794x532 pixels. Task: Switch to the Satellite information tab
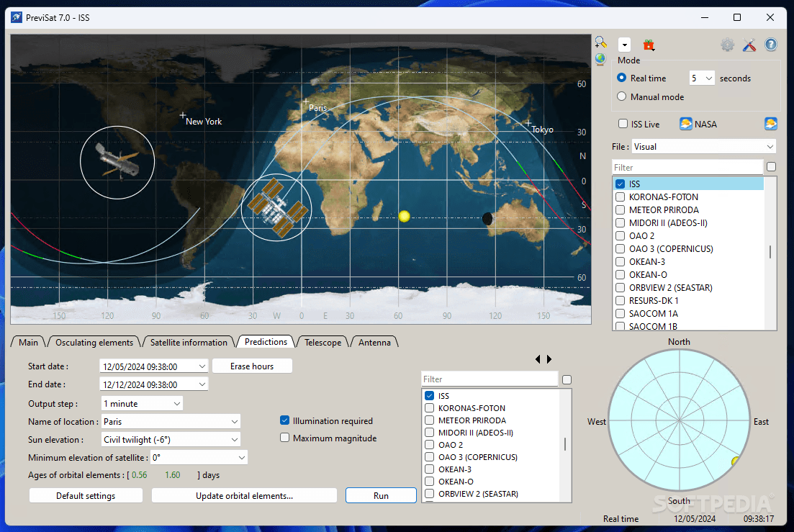(x=189, y=343)
